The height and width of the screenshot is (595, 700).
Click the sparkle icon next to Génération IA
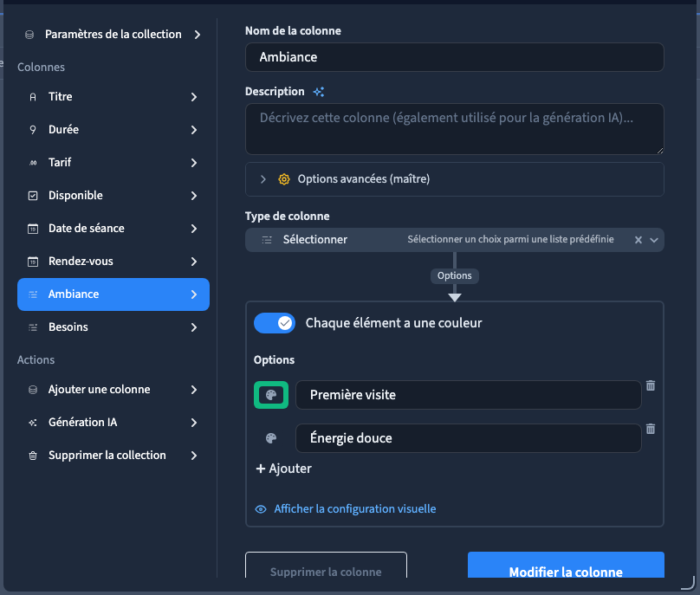(x=33, y=423)
